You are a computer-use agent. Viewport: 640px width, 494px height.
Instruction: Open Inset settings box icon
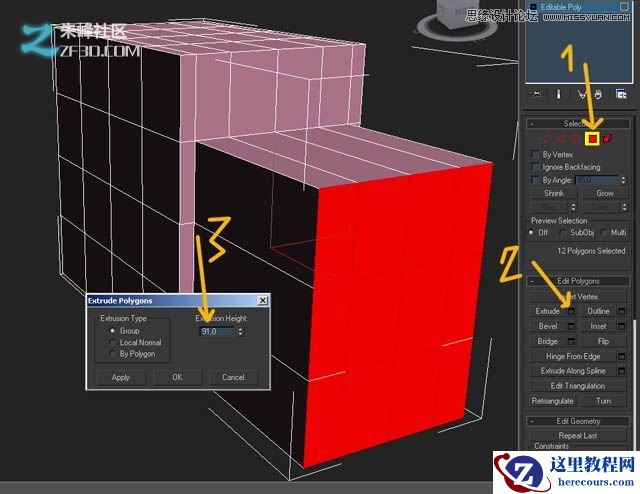(x=622, y=326)
